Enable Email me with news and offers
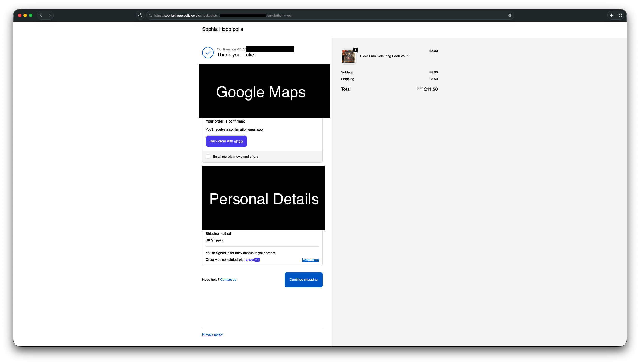Screen dimensions: 640x364 click(208, 157)
